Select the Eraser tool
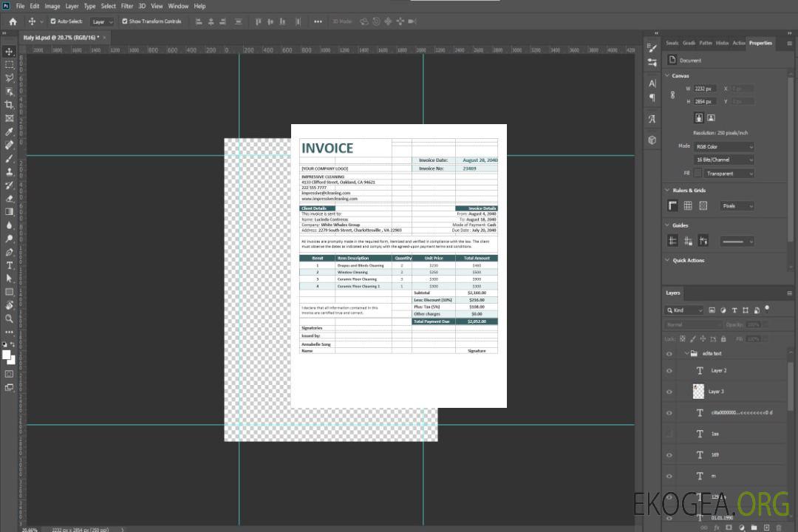Viewport: 798px width, 532px height. pyautogui.click(x=9, y=199)
